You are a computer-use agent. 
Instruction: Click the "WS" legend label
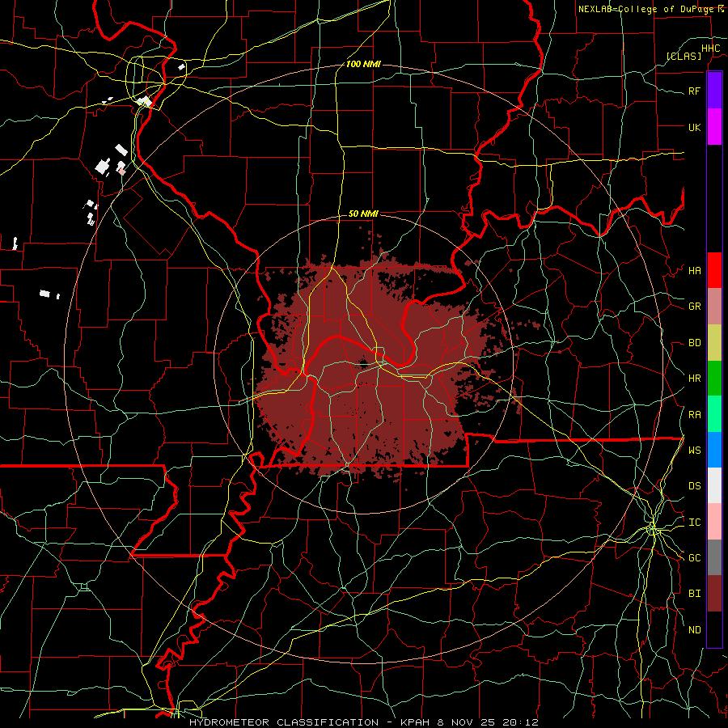tap(694, 451)
